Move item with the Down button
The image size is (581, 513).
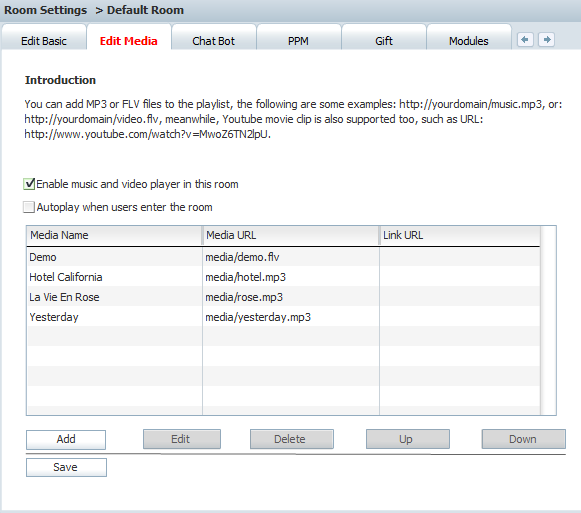pos(524,439)
